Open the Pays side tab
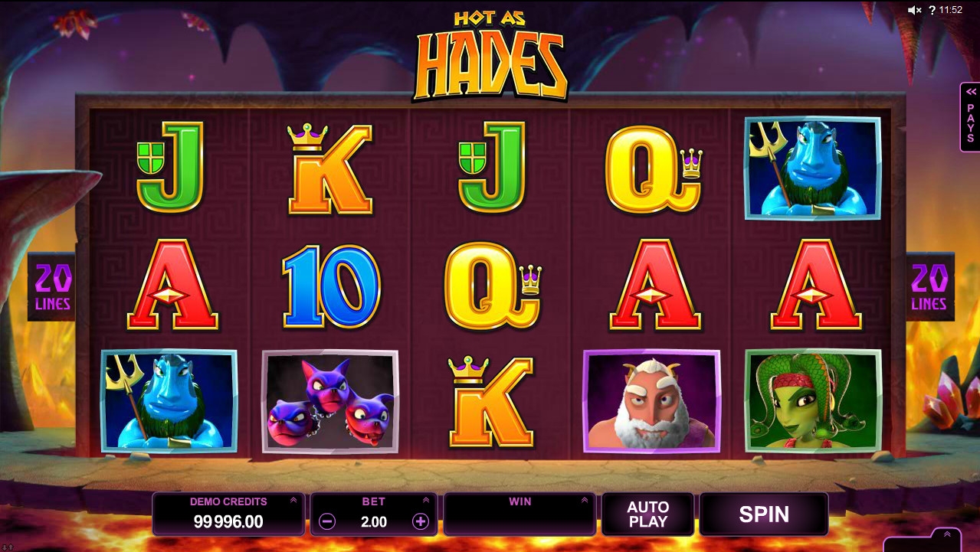The height and width of the screenshot is (552, 980). [970, 117]
